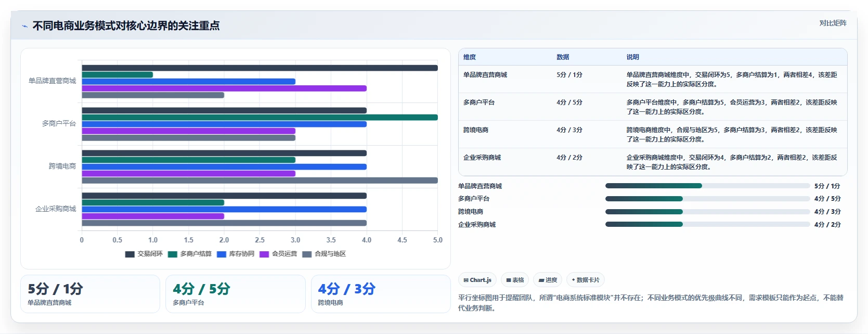
Task: Click 企业采购商城 label in progress list
Action: click(477, 225)
